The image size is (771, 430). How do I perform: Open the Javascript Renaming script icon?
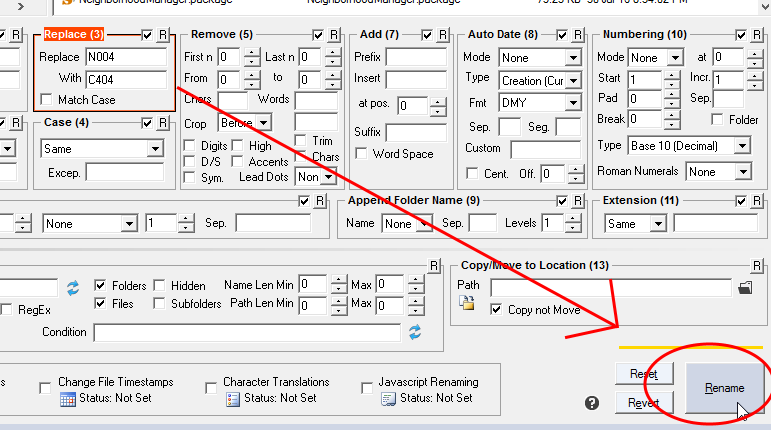(x=388, y=399)
